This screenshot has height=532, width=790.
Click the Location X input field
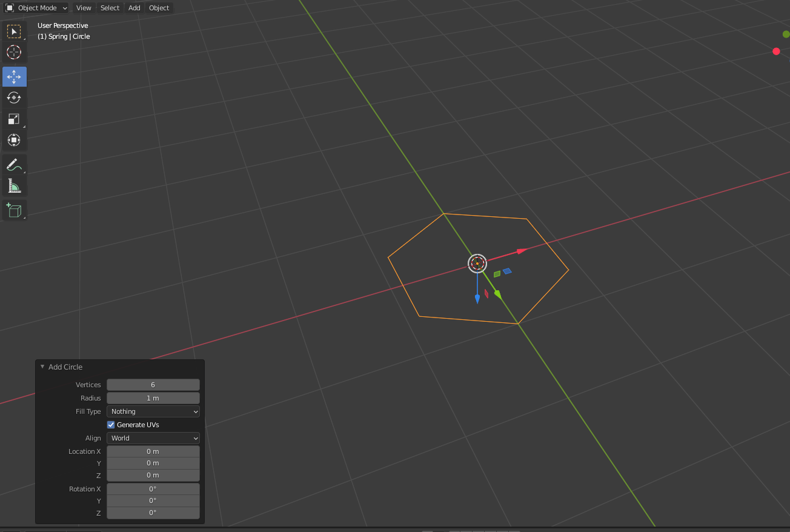click(153, 451)
